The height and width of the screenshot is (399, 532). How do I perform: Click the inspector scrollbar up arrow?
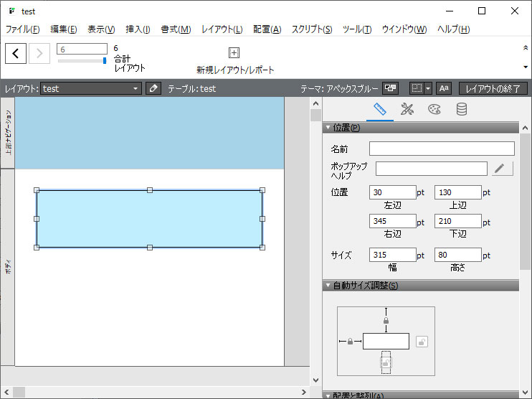point(526,128)
